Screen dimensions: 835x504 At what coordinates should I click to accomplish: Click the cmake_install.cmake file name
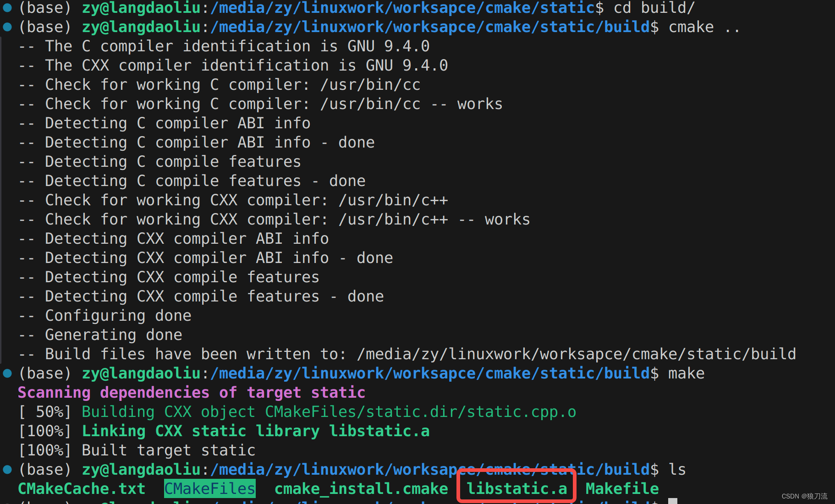[x=361, y=489]
